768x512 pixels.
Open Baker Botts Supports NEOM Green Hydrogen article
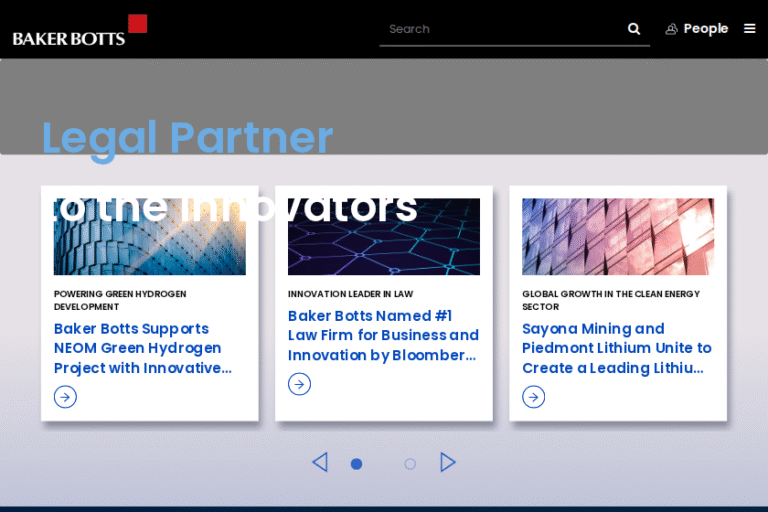(143, 348)
